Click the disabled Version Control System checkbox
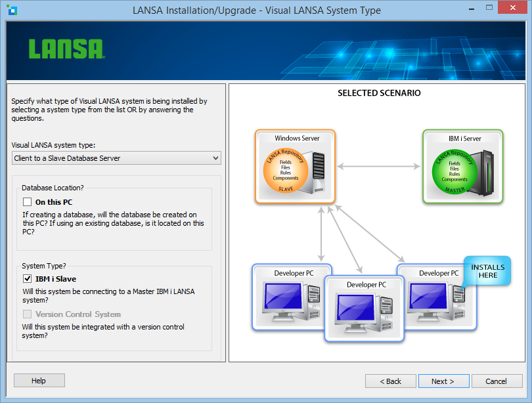 27,314
